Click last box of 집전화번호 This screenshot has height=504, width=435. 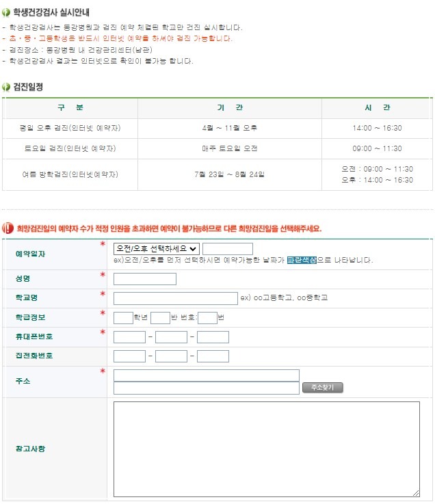point(213,356)
